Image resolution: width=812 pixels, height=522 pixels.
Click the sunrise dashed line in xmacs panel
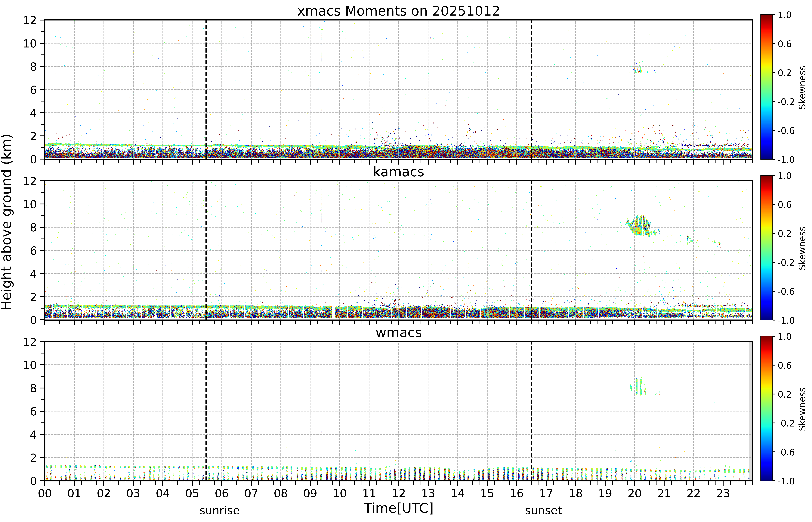[x=206, y=90]
